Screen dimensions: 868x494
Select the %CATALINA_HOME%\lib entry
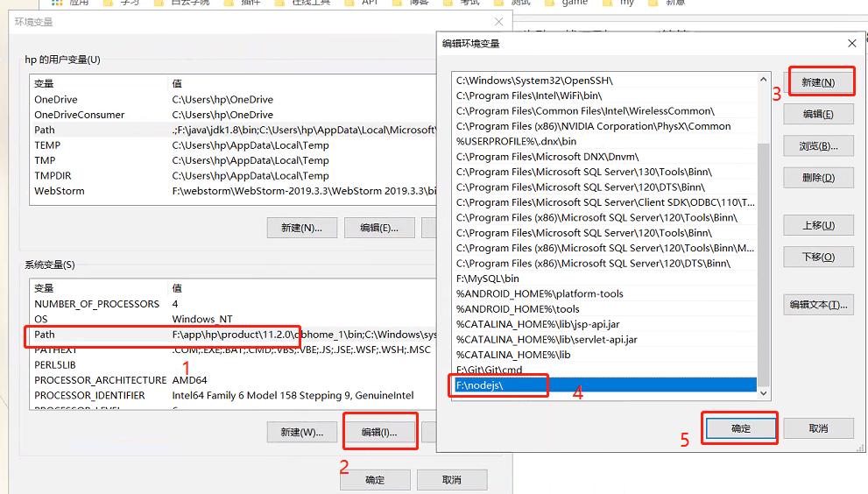tap(604, 355)
